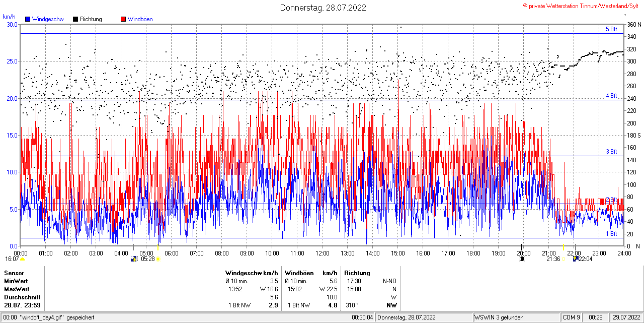
Task: Click the dusk twilight icon before 22:04
Action: 576,259
